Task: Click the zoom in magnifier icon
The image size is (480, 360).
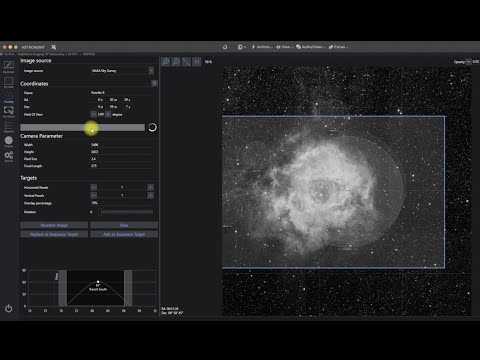Action: coord(166,62)
